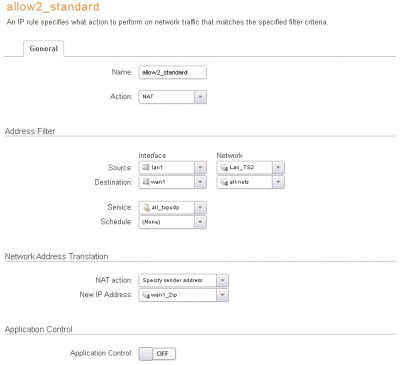This screenshot has height=365, width=400.
Task: Expand the Source interface dropdown arrow
Action: pos(200,167)
